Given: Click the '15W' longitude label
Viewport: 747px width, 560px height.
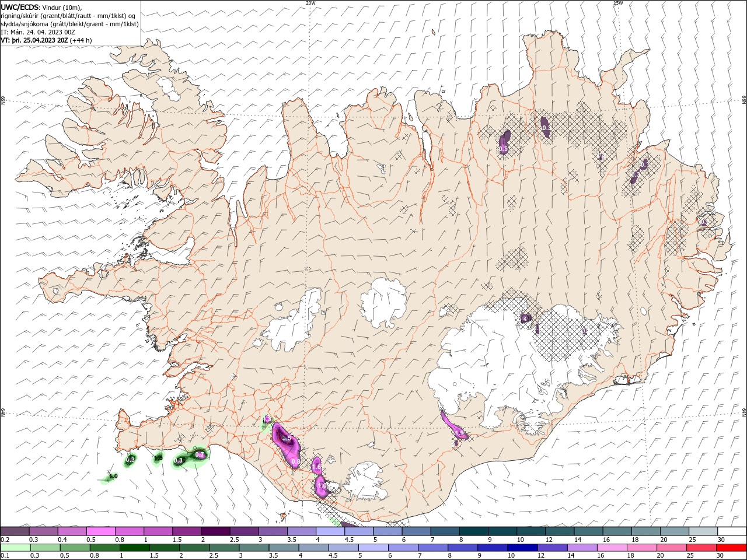Looking at the screenshot, I should [x=618, y=3].
